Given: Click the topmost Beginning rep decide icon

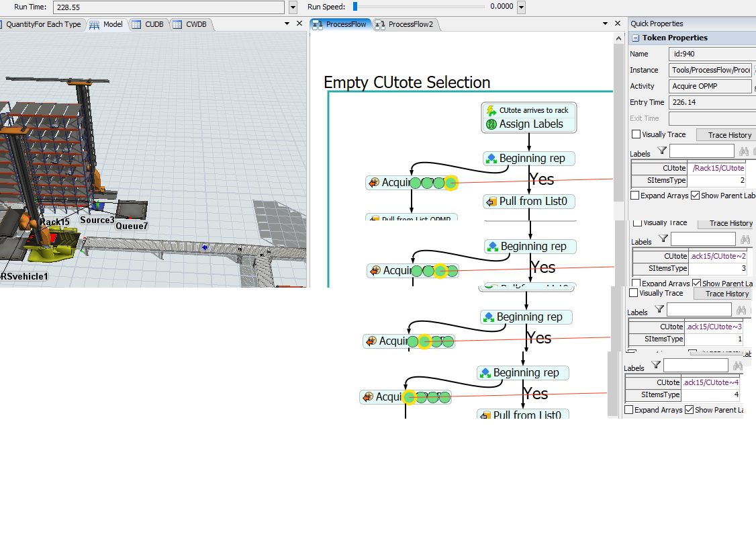Looking at the screenshot, I should pos(491,159).
